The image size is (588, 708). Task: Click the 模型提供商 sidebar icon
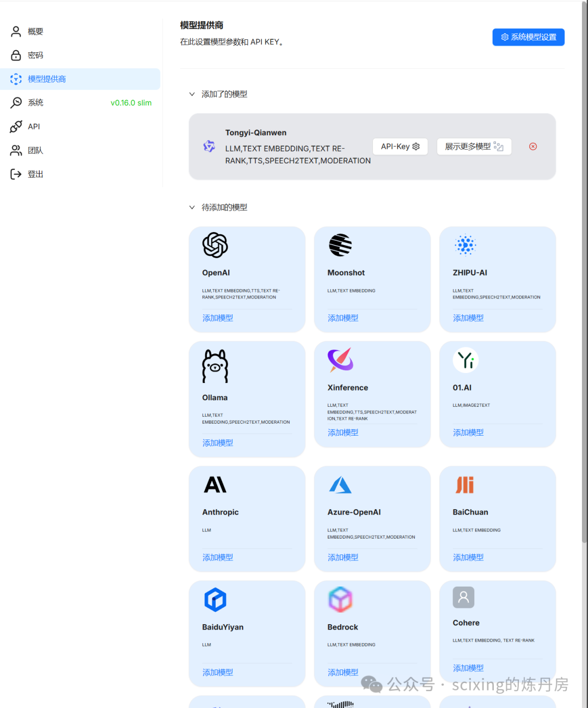coord(16,79)
